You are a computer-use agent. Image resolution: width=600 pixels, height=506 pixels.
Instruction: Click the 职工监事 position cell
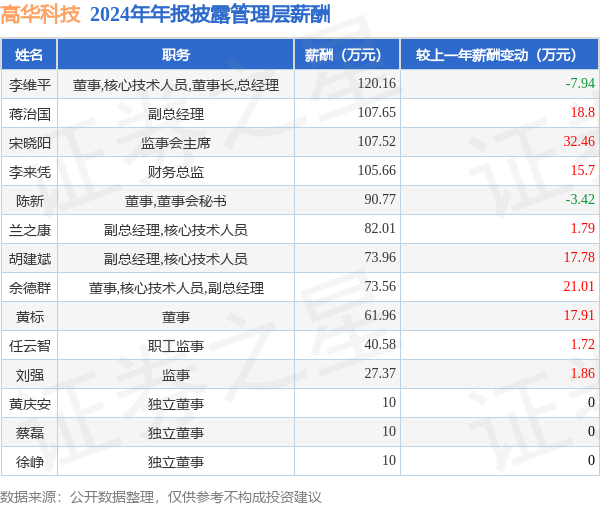click(176, 346)
